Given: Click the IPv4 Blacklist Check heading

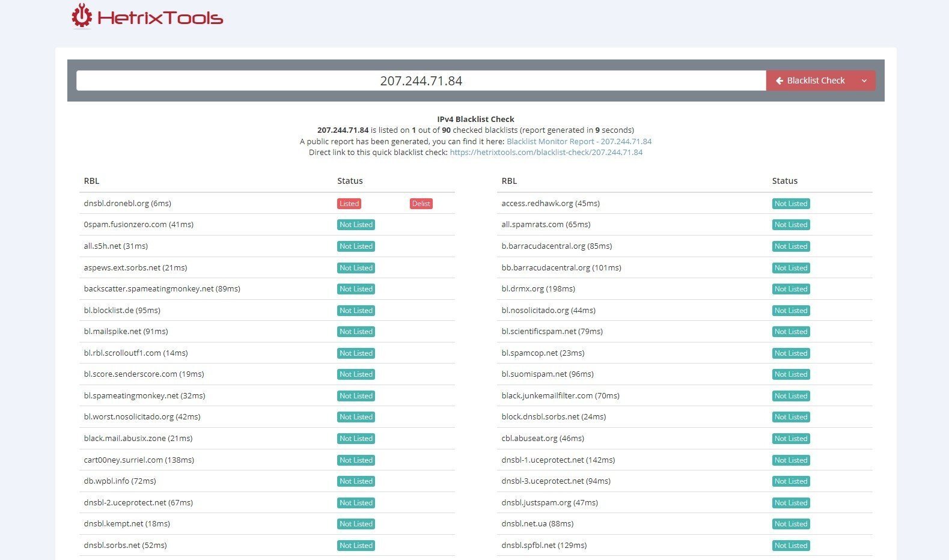Looking at the screenshot, I should click(475, 119).
